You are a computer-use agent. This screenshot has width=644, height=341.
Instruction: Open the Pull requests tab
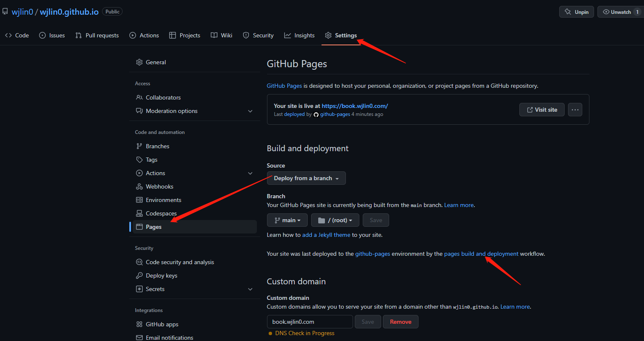click(97, 35)
